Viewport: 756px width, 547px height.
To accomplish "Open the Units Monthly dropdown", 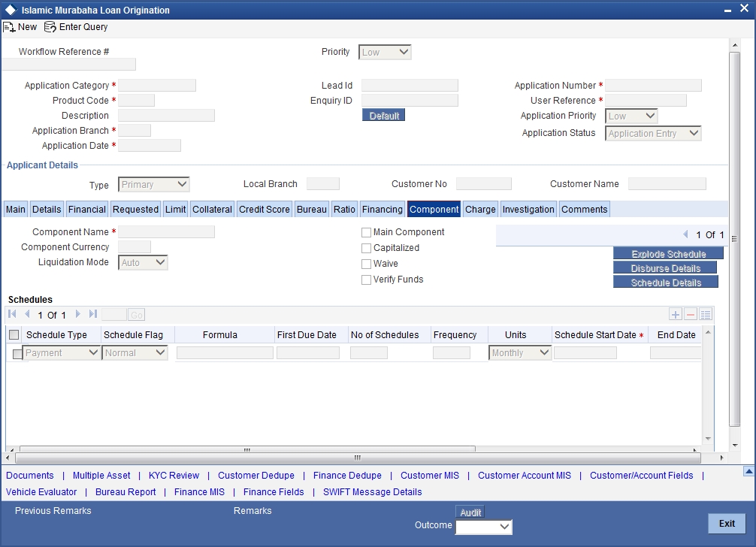I will pos(520,353).
